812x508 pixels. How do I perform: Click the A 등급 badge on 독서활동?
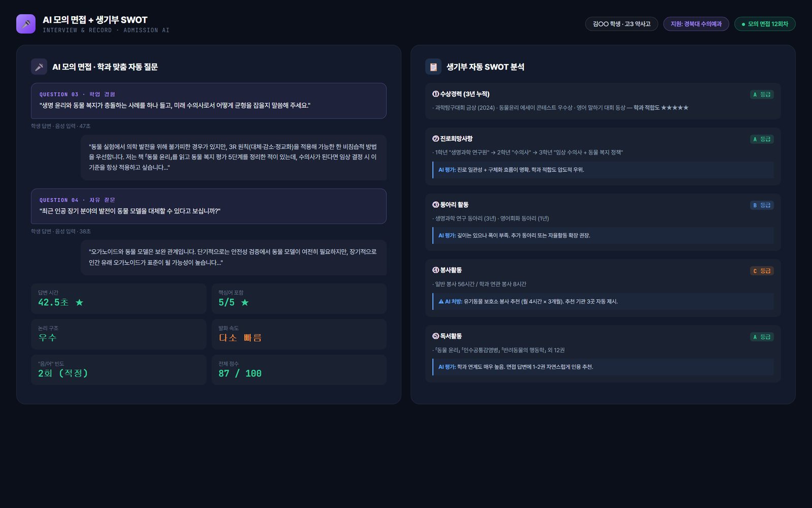(x=762, y=337)
